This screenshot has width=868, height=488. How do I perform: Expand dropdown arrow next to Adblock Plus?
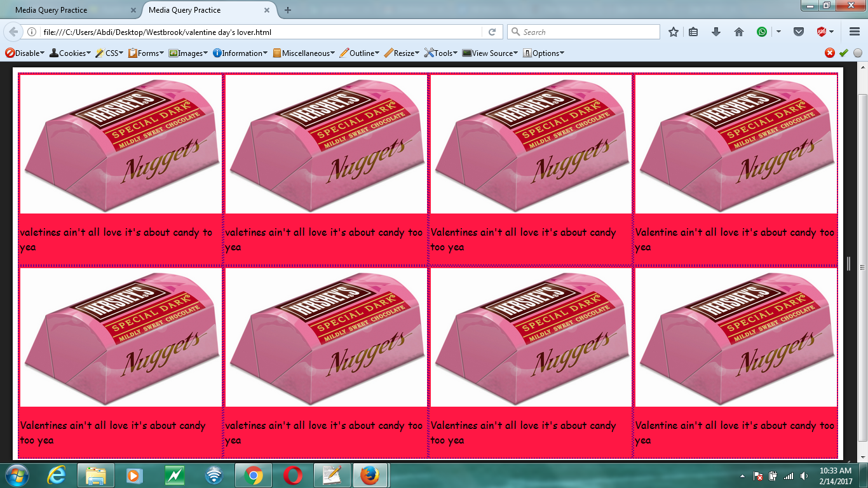pyautogui.click(x=831, y=32)
